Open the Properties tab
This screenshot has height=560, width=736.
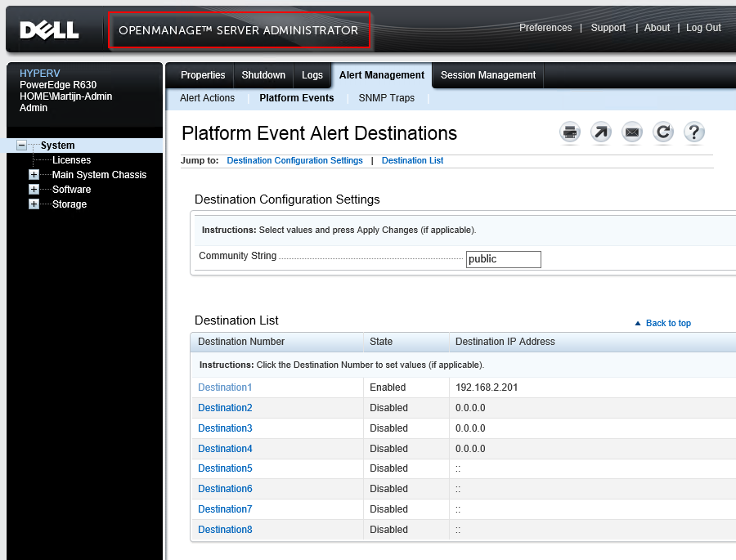[203, 75]
